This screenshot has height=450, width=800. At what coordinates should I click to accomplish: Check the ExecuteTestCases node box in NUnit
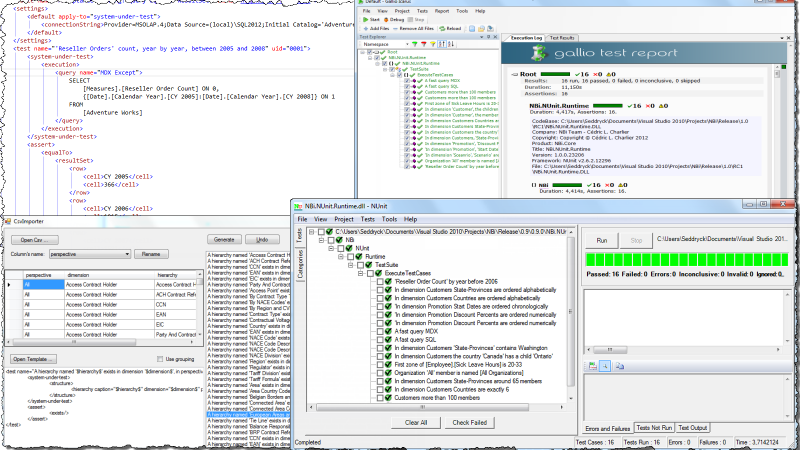tap(370, 273)
